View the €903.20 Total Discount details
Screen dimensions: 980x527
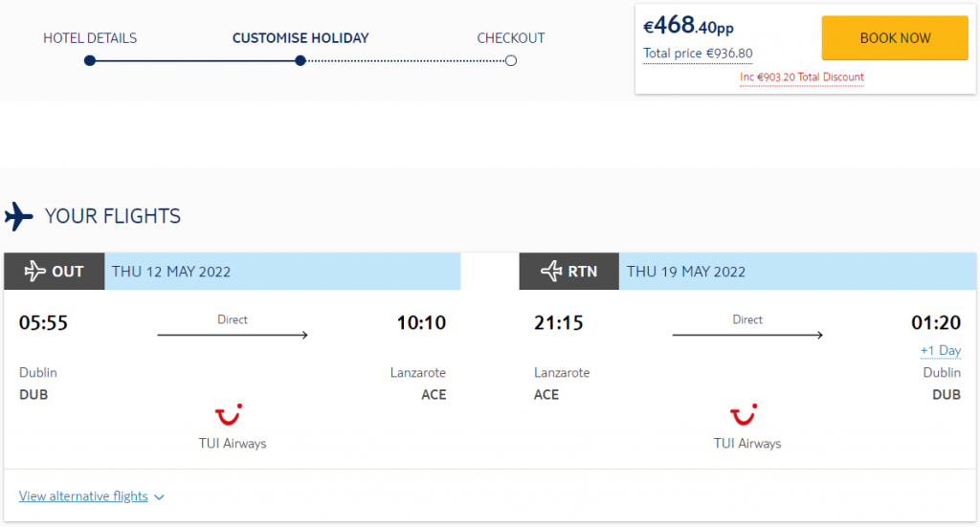click(x=802, y=77)
